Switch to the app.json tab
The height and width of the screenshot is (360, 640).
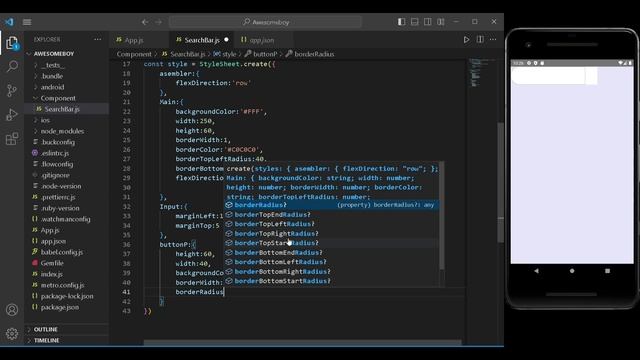tap(262, 40)
